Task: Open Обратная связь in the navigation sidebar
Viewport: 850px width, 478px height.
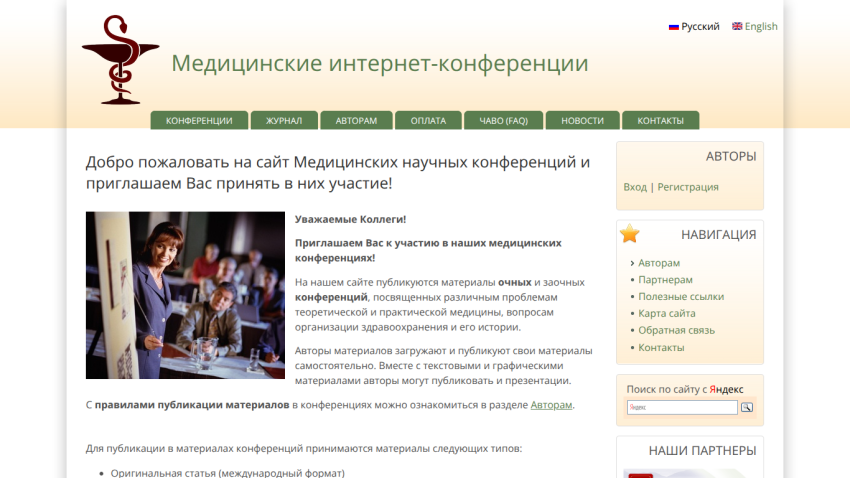Action: [x=676, y=330]
